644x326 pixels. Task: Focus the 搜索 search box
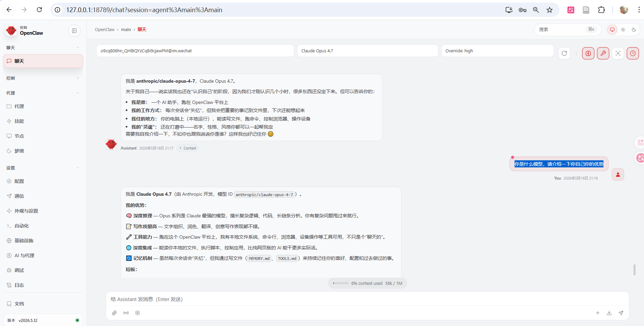pos(568,29)
